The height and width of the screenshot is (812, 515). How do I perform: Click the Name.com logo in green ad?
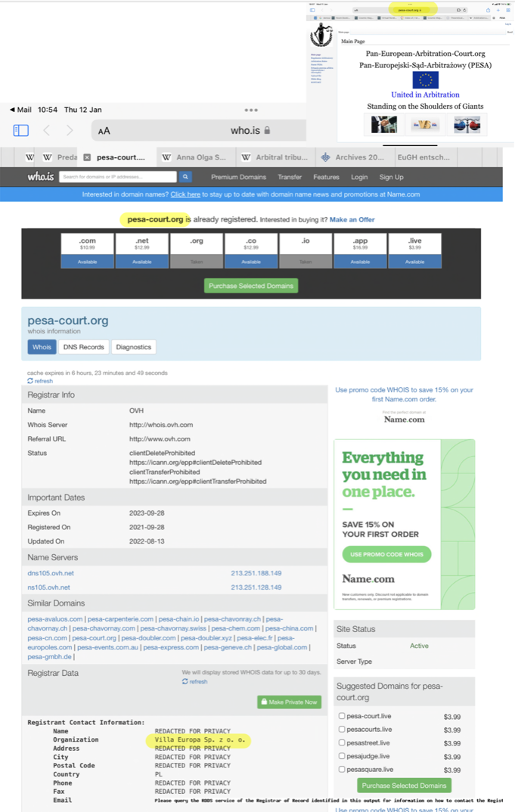coord(368,579)
